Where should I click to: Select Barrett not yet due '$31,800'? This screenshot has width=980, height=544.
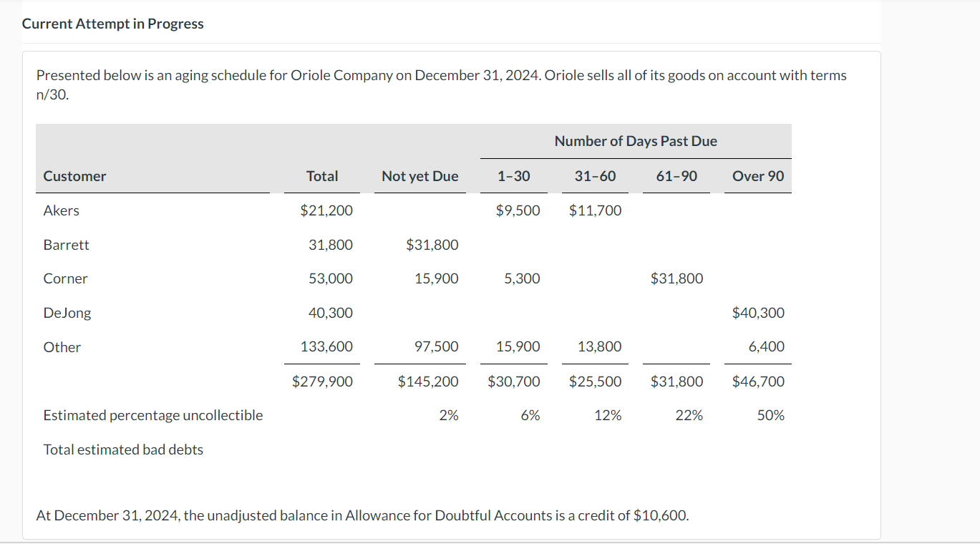coord(432,245)
